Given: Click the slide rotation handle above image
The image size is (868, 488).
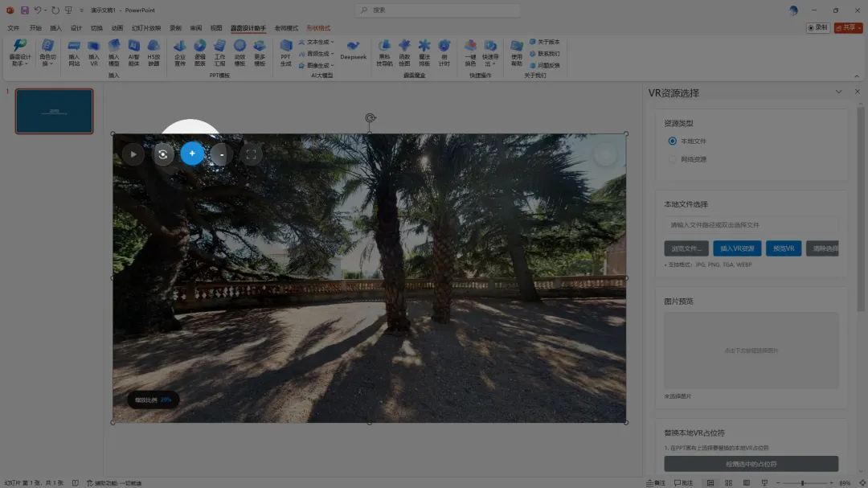Looking at the screenshot, I should point(371,117).
